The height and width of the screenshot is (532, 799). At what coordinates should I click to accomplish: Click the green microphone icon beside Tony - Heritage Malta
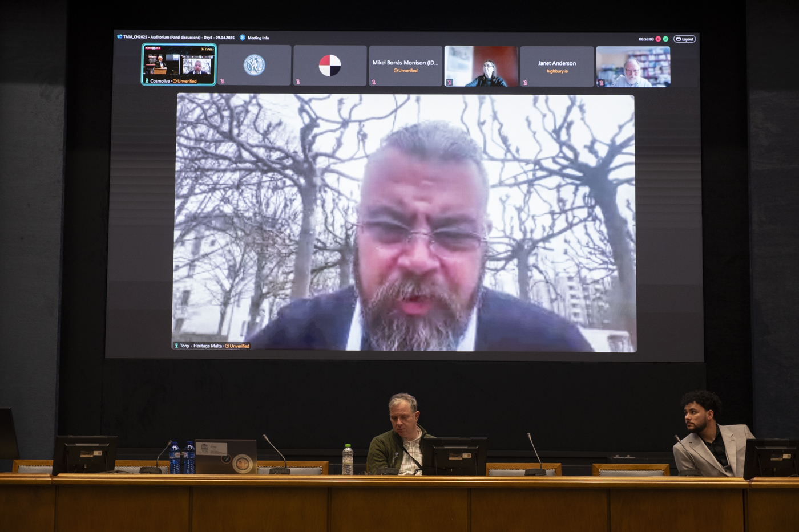pos(176,346)
